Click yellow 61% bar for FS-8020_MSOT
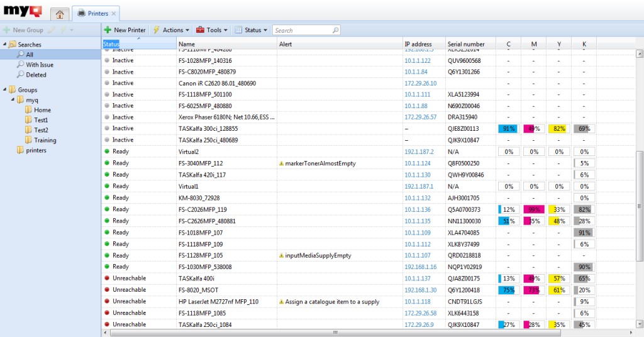Screen dimensions: 644x337 559,290
